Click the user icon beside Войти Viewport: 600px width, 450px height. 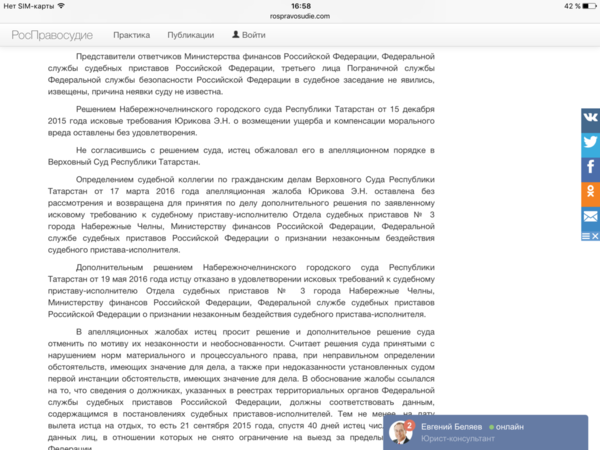click(x=235, y=35)
